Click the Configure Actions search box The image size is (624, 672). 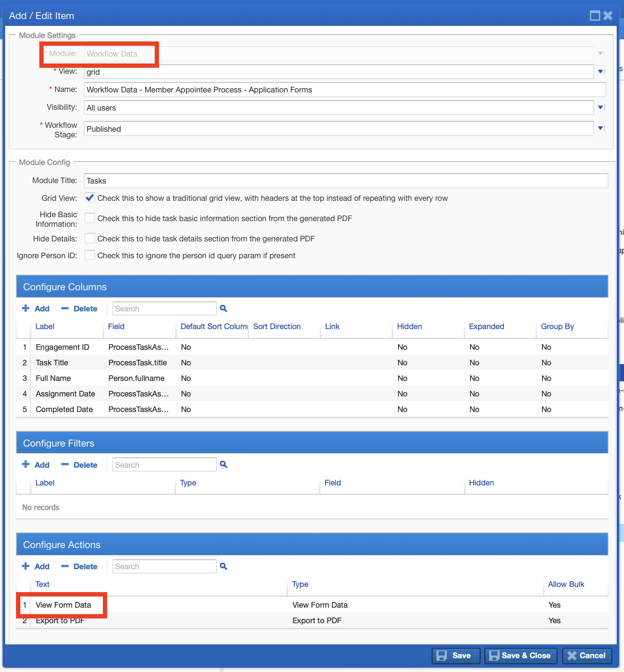164,566
